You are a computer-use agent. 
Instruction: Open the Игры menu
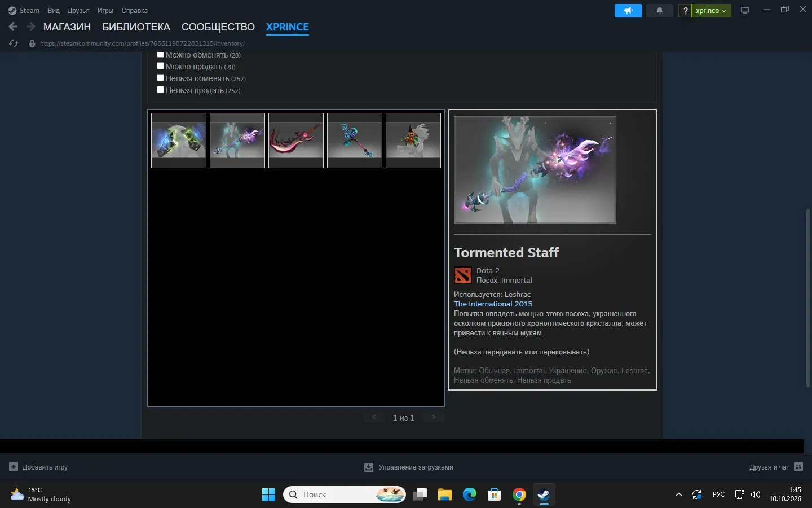(x=105, y=11)
